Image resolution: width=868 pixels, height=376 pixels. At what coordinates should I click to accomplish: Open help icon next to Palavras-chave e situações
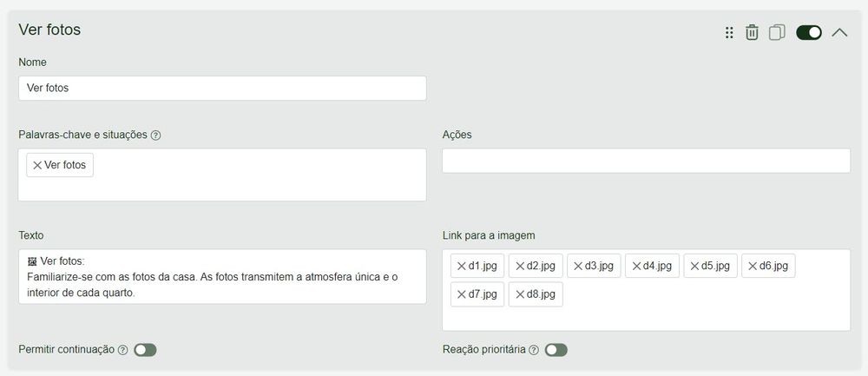pos(155,135)
